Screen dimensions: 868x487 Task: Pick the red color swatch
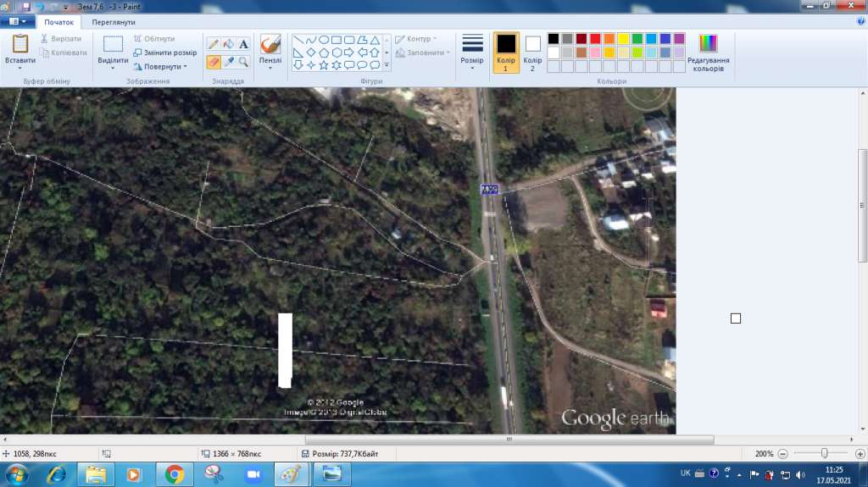(595, 39)
